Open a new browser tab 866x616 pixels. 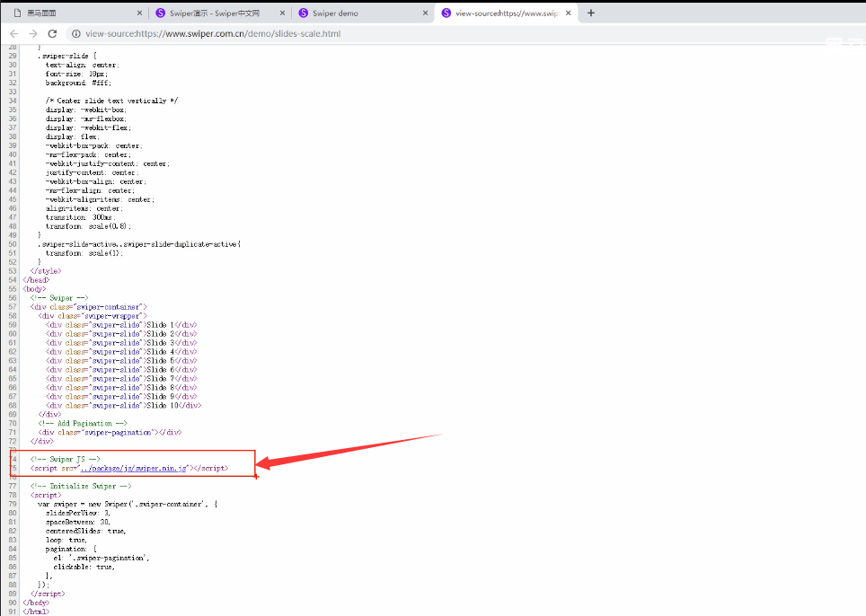click(591, 13)
